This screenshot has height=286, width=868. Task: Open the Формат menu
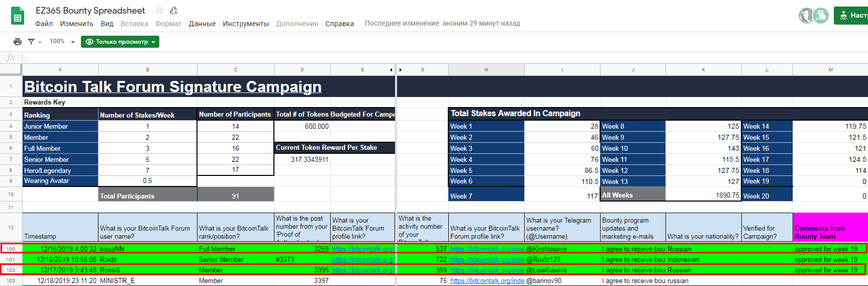coord(168,24)
